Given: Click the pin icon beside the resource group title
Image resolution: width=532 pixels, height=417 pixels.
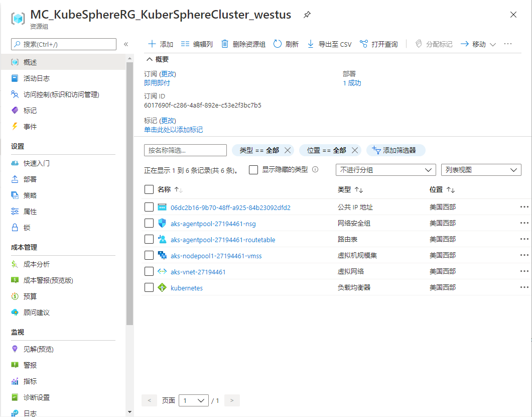Looking at the screenshot, I should (x=307, y=15).
